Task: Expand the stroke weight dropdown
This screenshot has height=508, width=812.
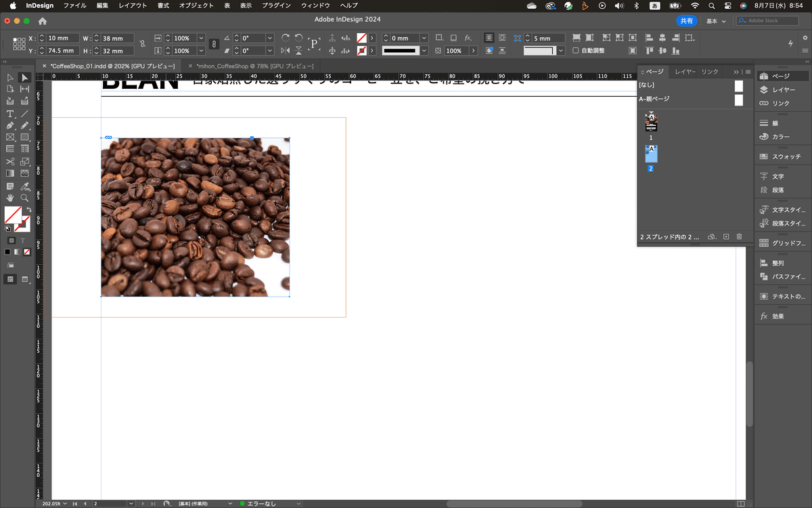Action: point(424,39)
